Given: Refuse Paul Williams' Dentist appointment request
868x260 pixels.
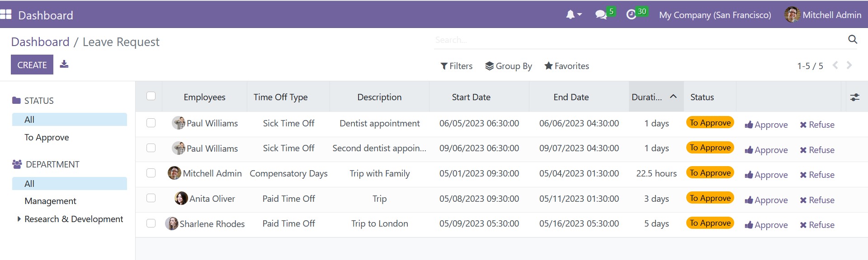Looking at the screenshot, I should 817,125.
